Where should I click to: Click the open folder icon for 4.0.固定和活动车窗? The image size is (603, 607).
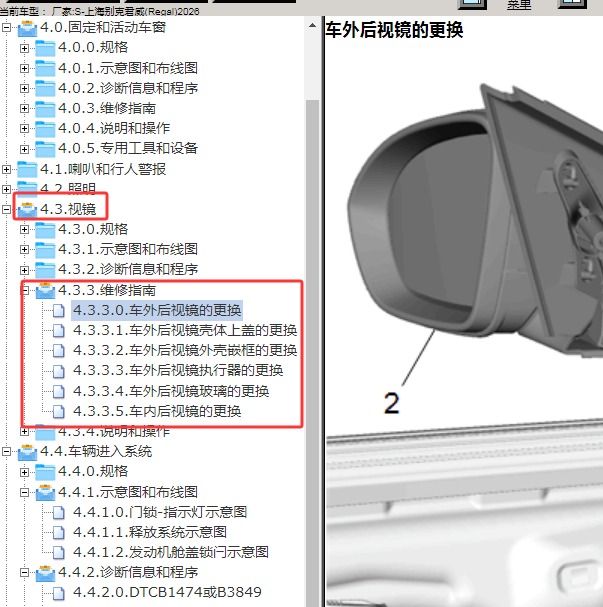tap(27, 28)
